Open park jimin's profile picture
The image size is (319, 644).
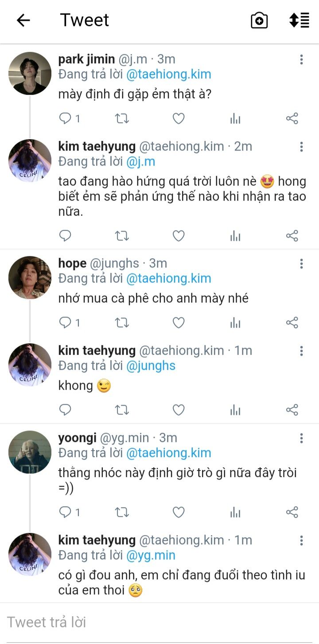tap(30, 74)
